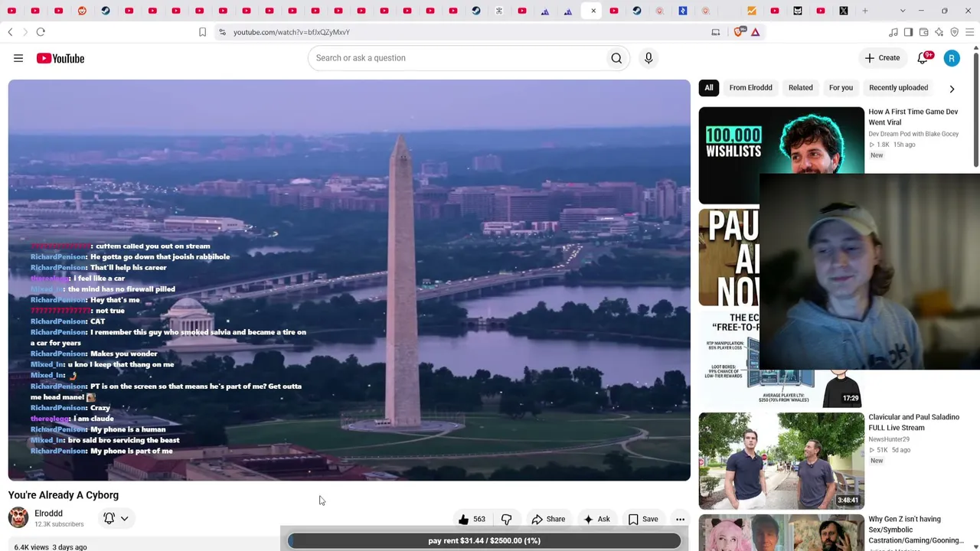
Task: Open Dev Dream Pod with Blake Gocey channel
Action: [x=913, y=134]
